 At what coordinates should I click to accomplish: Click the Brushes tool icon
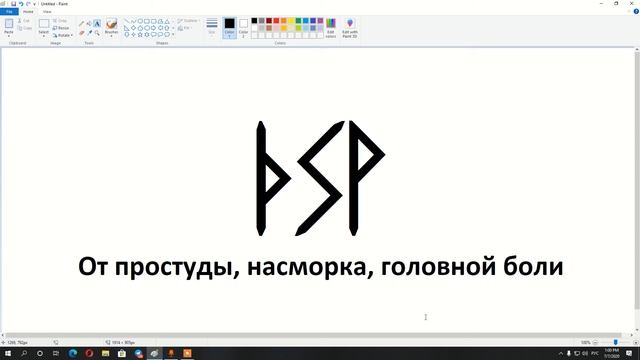click(111, 24)
